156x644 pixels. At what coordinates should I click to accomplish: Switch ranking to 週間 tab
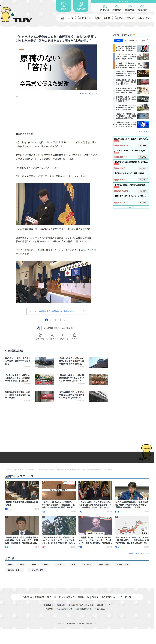click(x=143, y=41)
